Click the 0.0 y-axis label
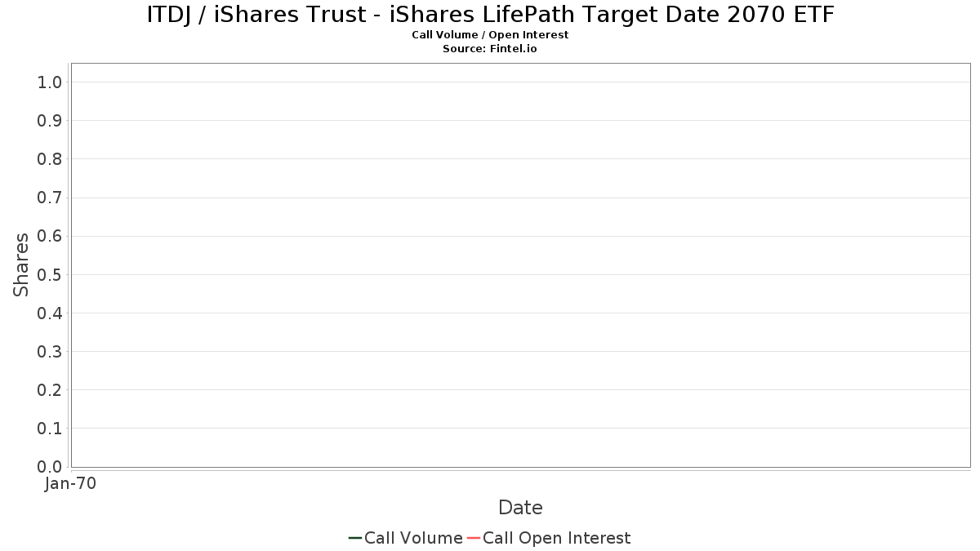980x551 pixels. coord(50,467)
